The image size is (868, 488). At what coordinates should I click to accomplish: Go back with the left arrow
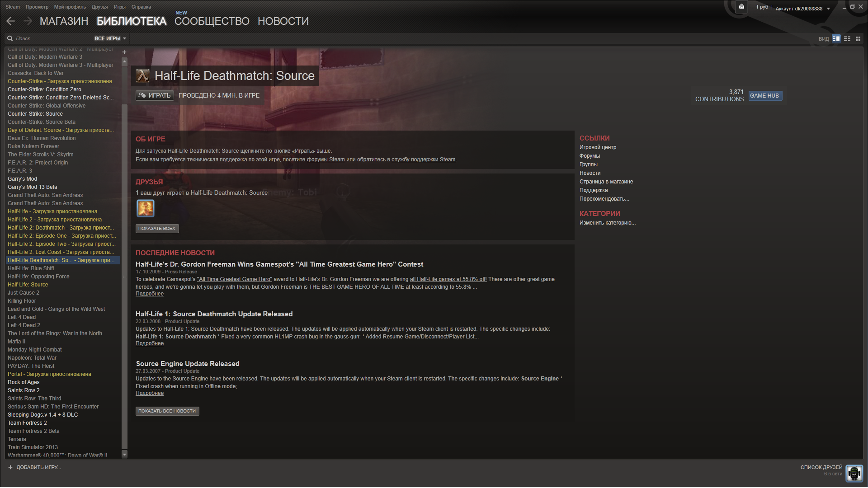11,21
